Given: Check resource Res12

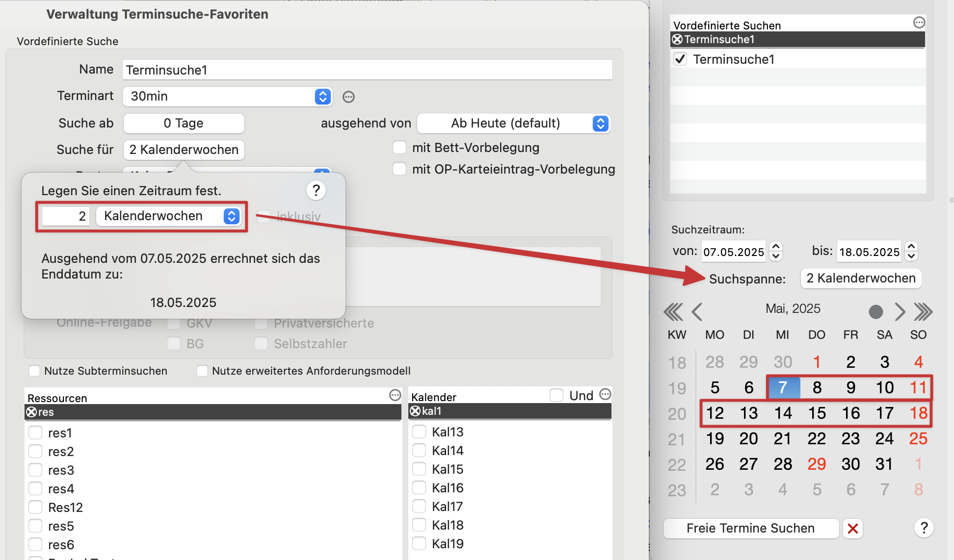Looking at the screenshot, I should click(x=35, y=507).
